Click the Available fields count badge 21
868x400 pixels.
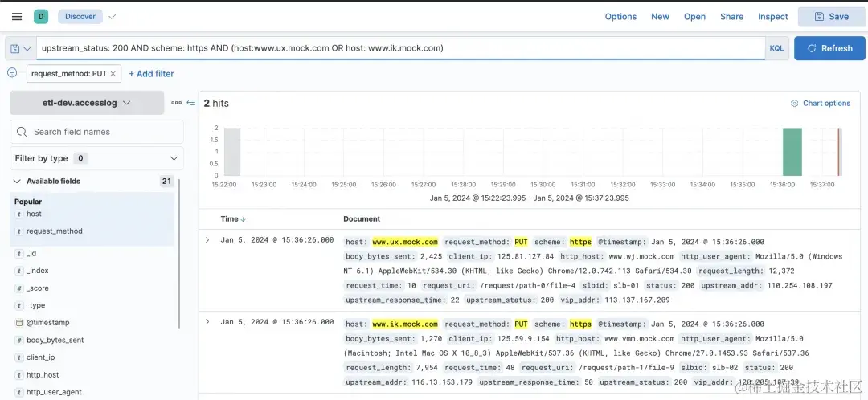[x=166, y=181]
